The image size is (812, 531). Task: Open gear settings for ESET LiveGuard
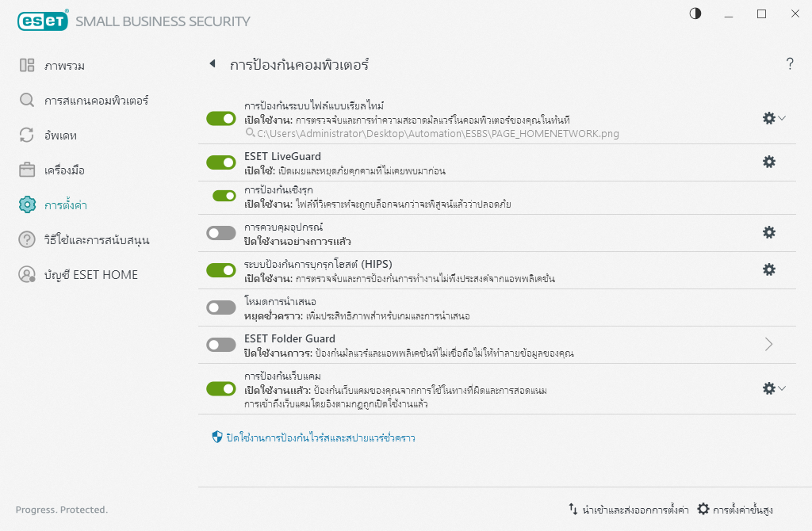click(768, 162)
